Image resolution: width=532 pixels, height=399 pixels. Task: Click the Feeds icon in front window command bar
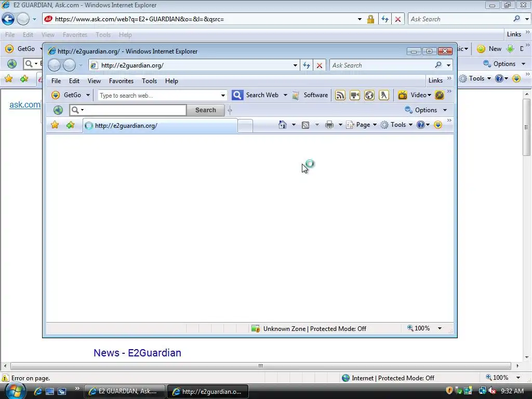point(305,125)
